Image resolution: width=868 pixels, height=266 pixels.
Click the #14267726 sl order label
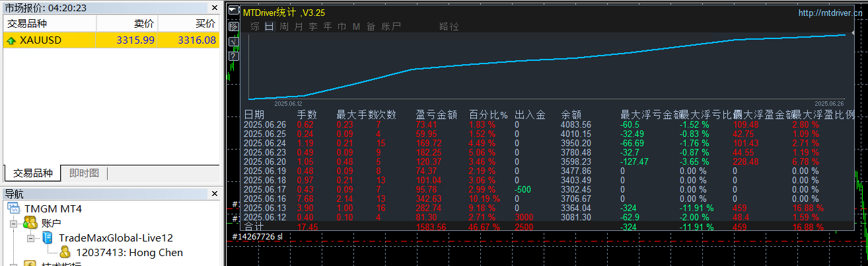point(258,236)
